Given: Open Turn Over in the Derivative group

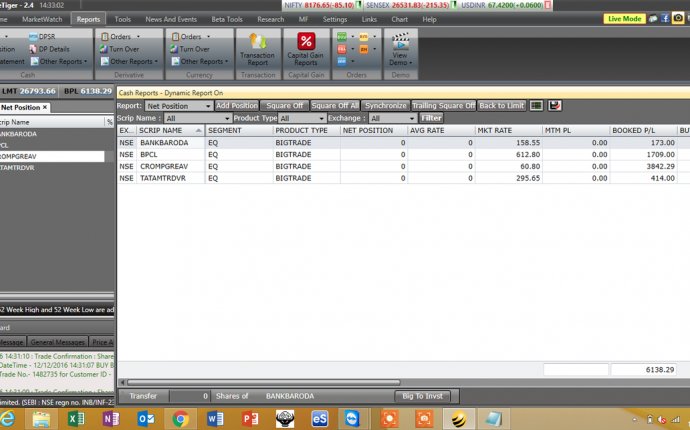Looking at the screenshot, I should pyautogui.click(x=119, y=49).
